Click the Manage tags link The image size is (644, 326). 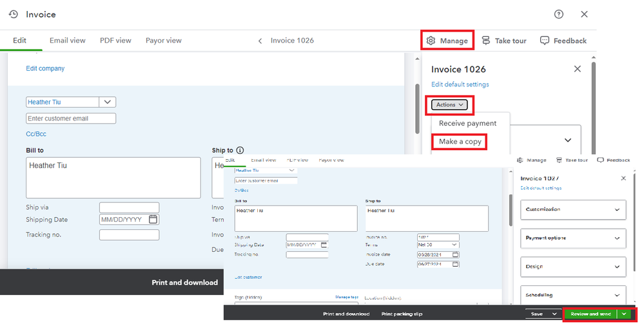(x=347, y=297)
